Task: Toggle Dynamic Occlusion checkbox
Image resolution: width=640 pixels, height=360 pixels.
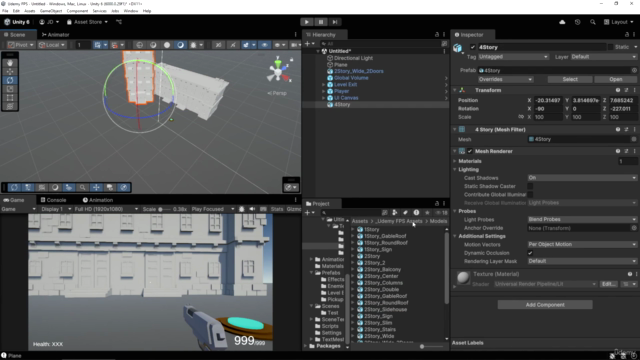Action: tap(530, 253)
